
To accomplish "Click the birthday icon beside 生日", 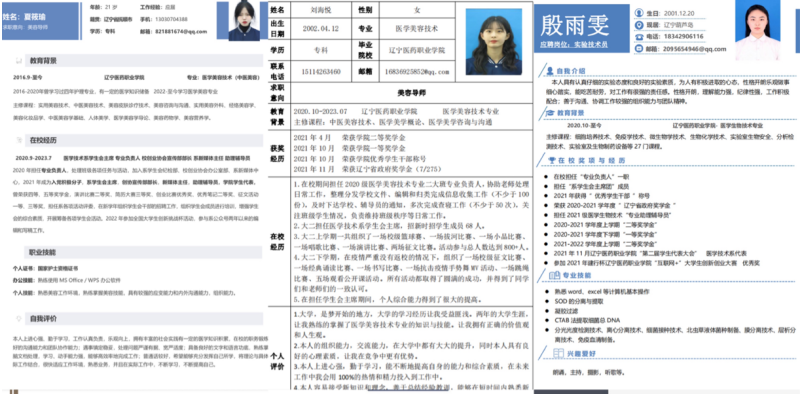I will (639, 13).
